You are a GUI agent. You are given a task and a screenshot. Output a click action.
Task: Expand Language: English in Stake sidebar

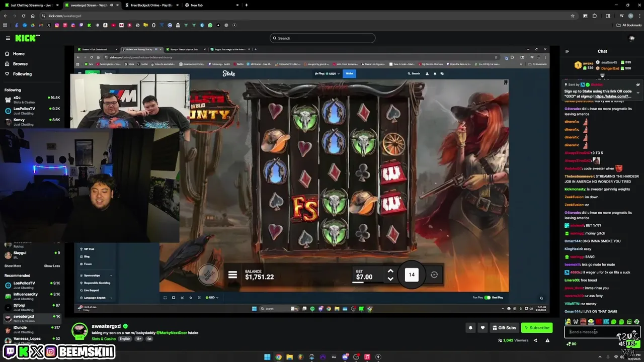point(95,298)
